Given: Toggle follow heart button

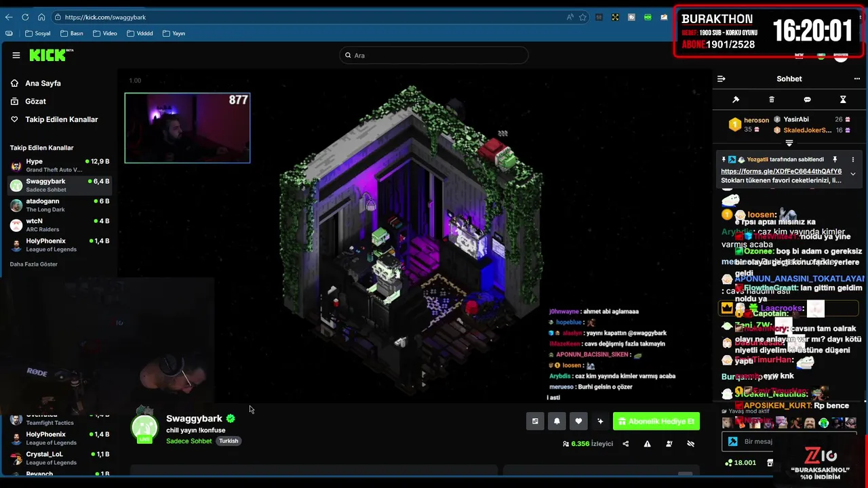Looking at the screenshot, I should pos(578,421).
